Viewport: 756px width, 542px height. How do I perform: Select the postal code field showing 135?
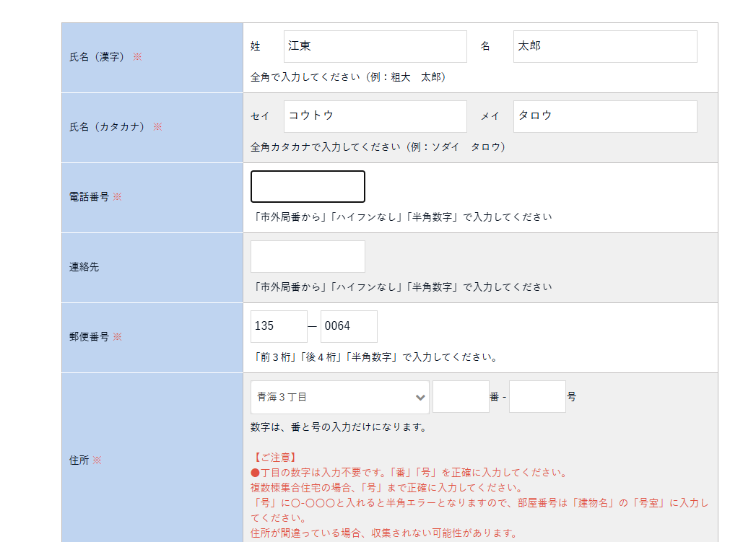pyautogui.click(x=279, y=326)
